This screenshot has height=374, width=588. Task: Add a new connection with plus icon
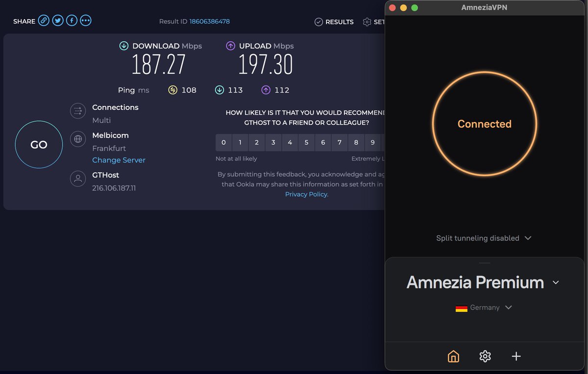[x=516, y=356]
